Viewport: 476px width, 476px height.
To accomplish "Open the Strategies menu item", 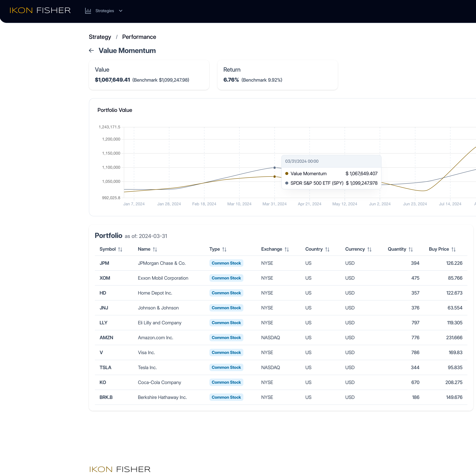I will point(105,11).
